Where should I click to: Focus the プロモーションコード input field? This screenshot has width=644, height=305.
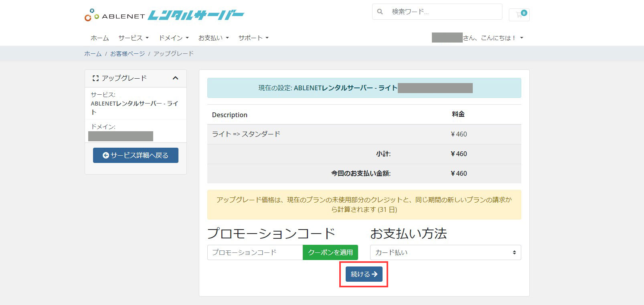(255, 252)
